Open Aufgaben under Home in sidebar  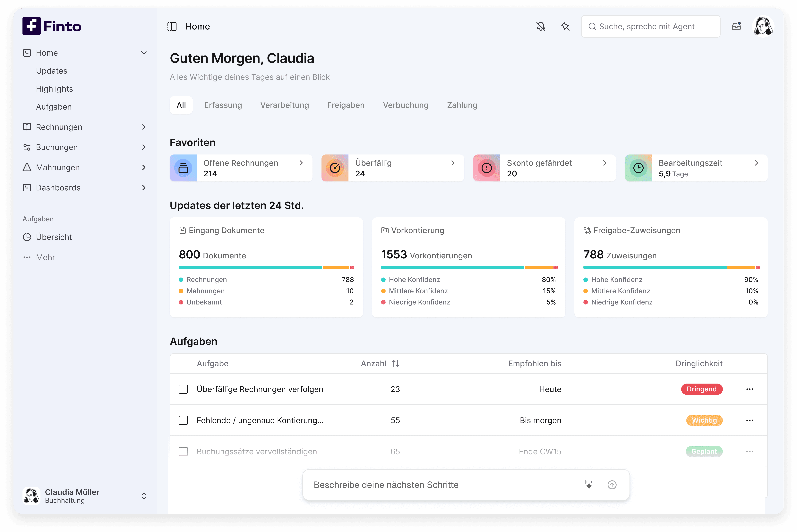[x=54, y=107]
